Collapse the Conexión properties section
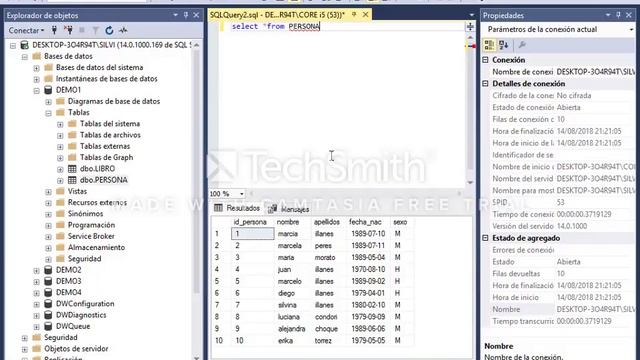 click(x=485, y=60)
